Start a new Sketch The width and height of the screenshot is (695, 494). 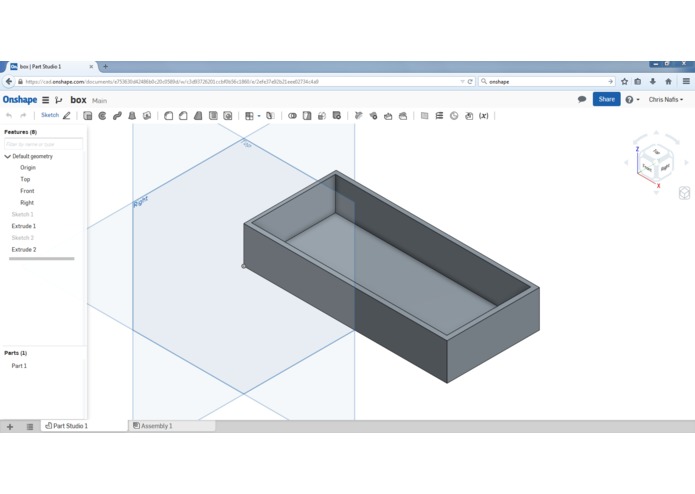pos(50,115)
